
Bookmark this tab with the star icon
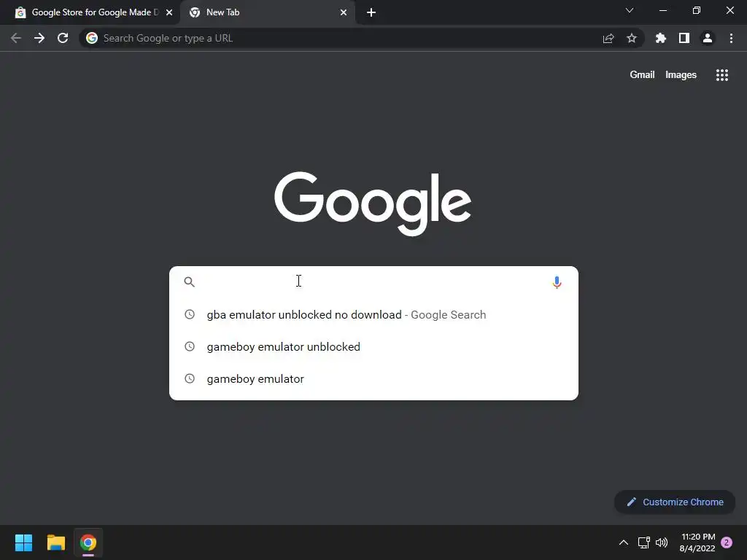point(632,38)
